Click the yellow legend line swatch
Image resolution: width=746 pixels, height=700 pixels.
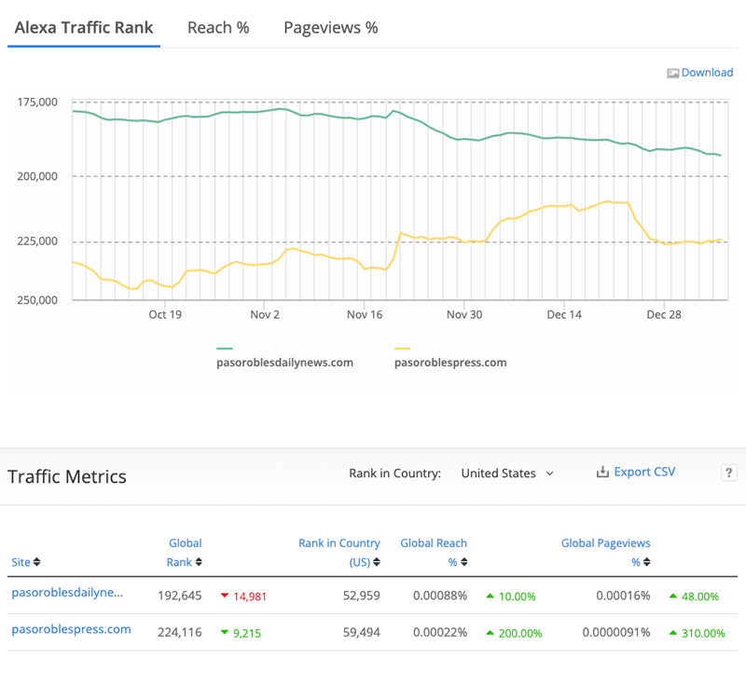403,349
